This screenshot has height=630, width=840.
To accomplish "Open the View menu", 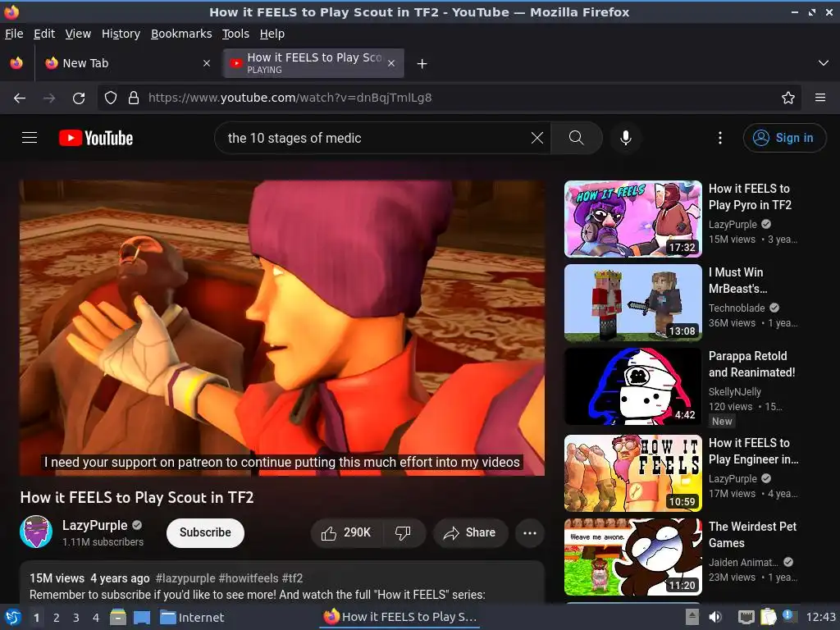I will coord(78,34).
